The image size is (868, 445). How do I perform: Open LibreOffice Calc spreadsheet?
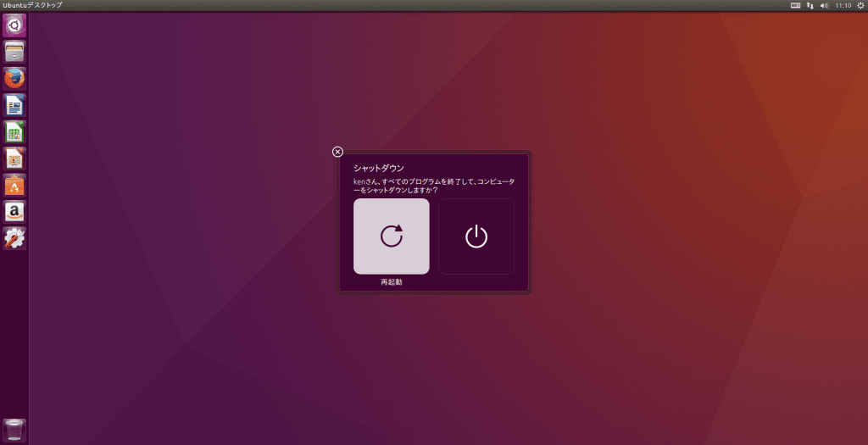(x=14, y=131)
